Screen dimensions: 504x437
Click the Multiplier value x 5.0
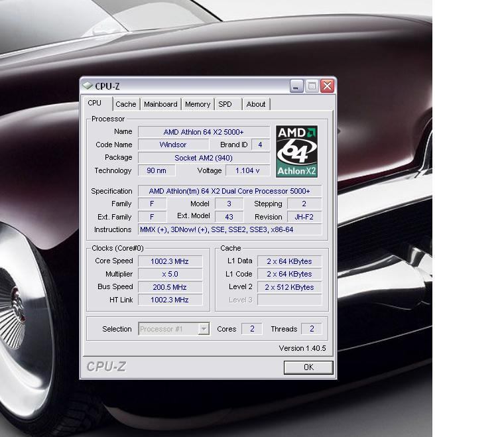(x=170, y=274)
